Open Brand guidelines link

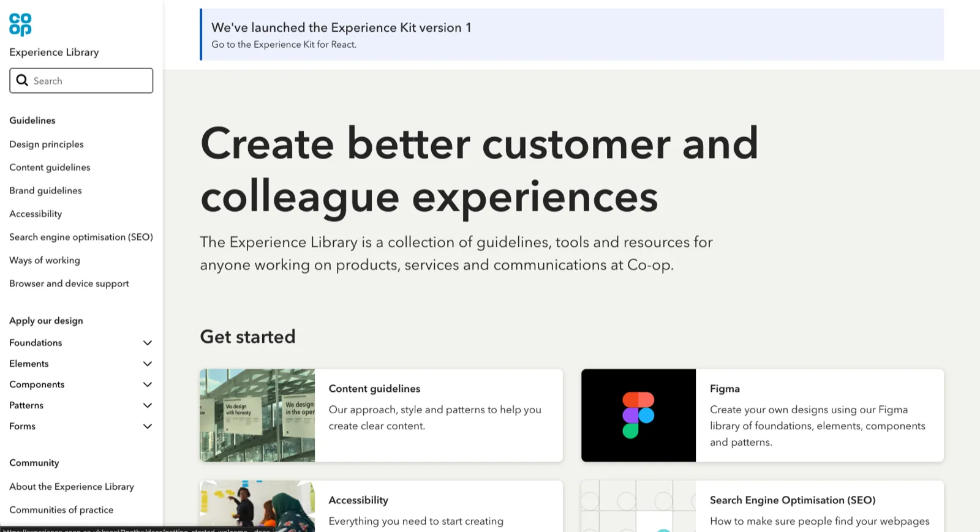tap(45, 191)
